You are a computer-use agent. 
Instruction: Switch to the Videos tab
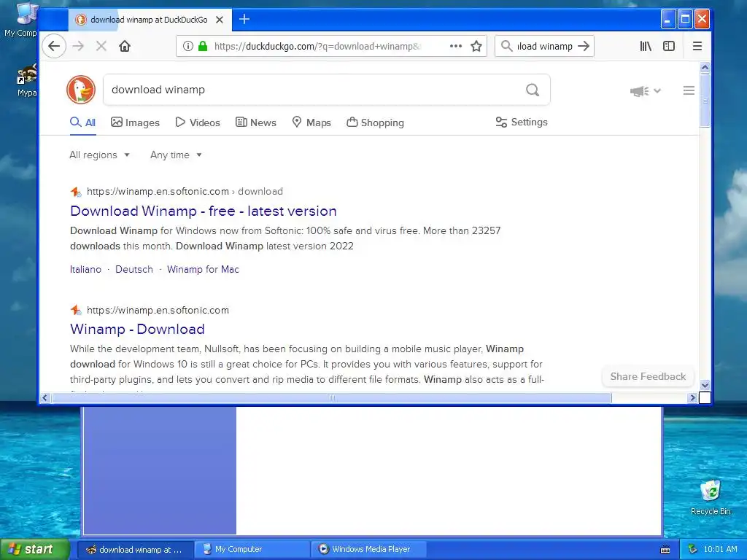coord(198,122)
